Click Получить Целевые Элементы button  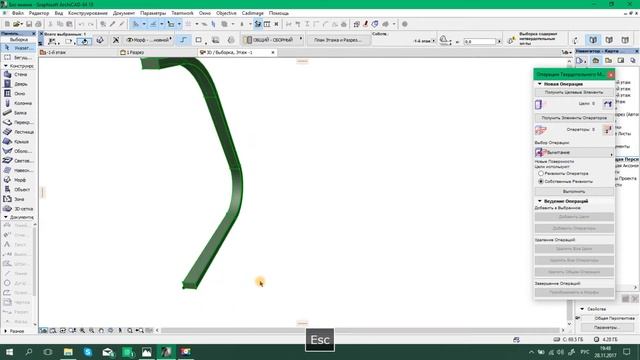point(574,93)
